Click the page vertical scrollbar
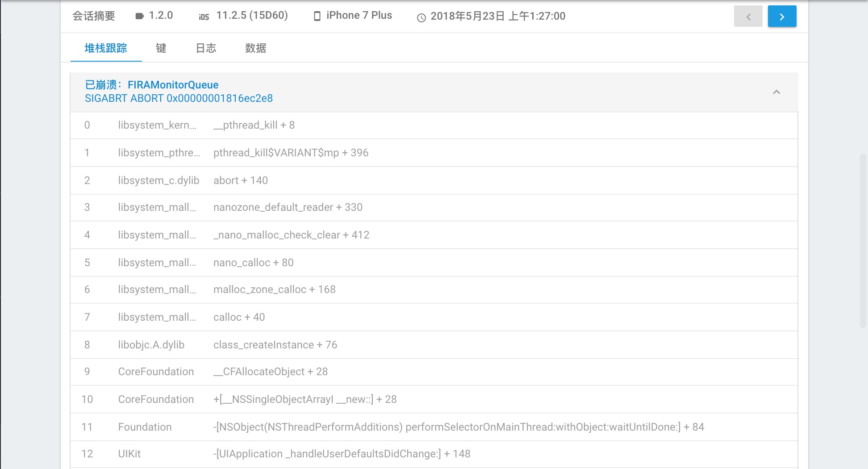 point(863,241)
